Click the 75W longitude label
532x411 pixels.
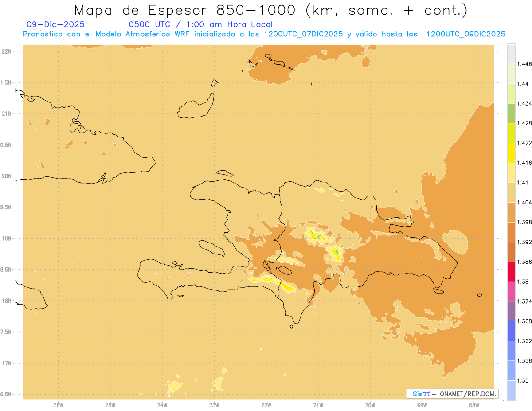tap(110, 405)
